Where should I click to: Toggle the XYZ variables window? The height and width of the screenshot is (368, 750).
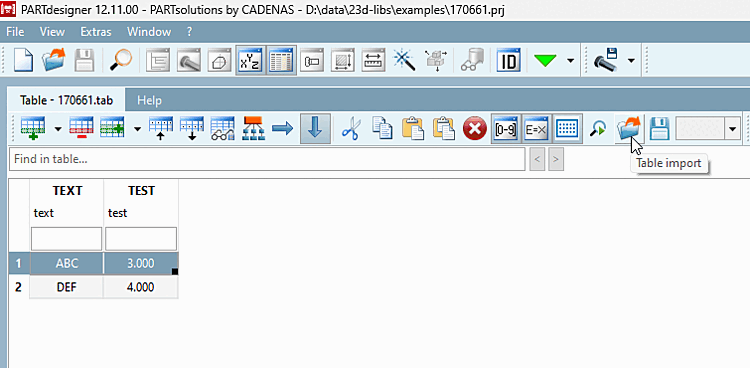250,61
